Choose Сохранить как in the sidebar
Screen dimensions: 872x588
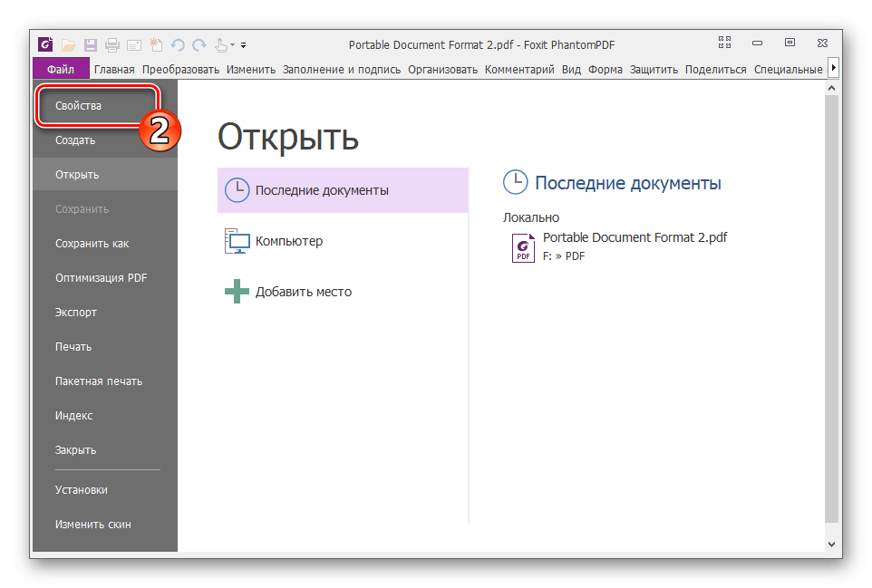coord(92,244)
